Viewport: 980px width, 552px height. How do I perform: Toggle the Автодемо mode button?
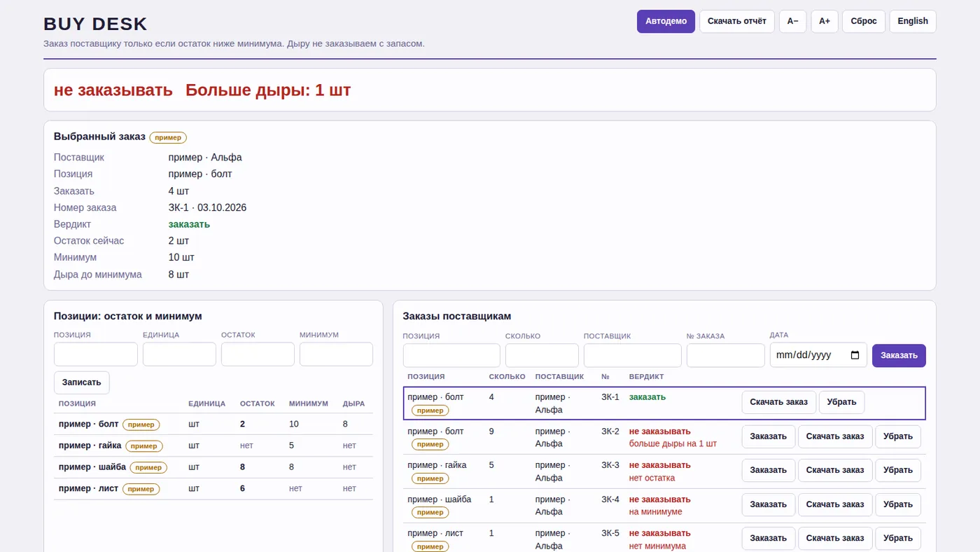(x=666, y=21)
